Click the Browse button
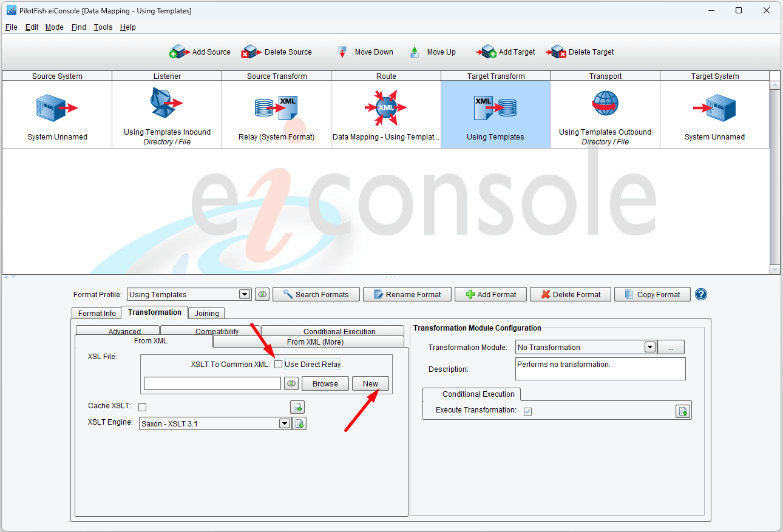This screenshot has height=532, width=783. (x=325, y=383)
